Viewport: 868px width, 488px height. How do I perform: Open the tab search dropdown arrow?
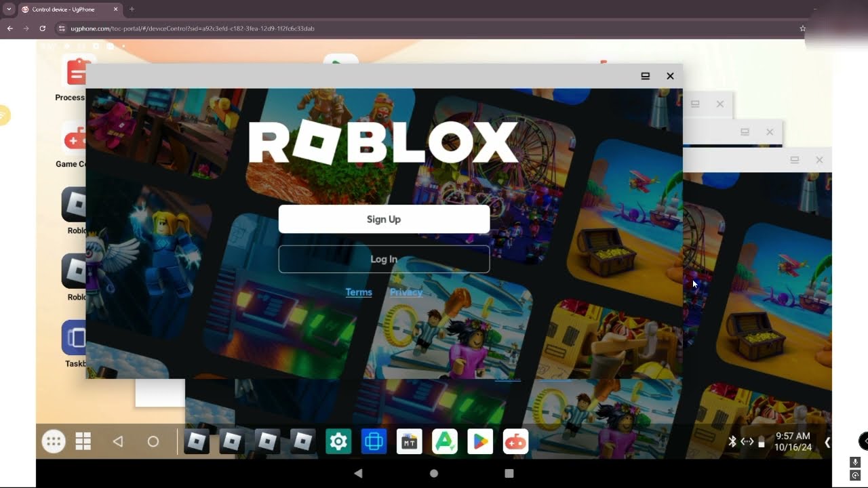pos(8,9)
